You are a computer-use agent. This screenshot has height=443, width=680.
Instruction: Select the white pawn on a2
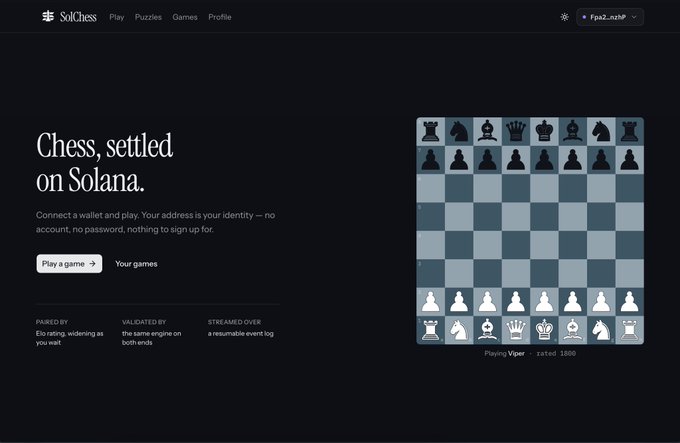pos(431,302)
